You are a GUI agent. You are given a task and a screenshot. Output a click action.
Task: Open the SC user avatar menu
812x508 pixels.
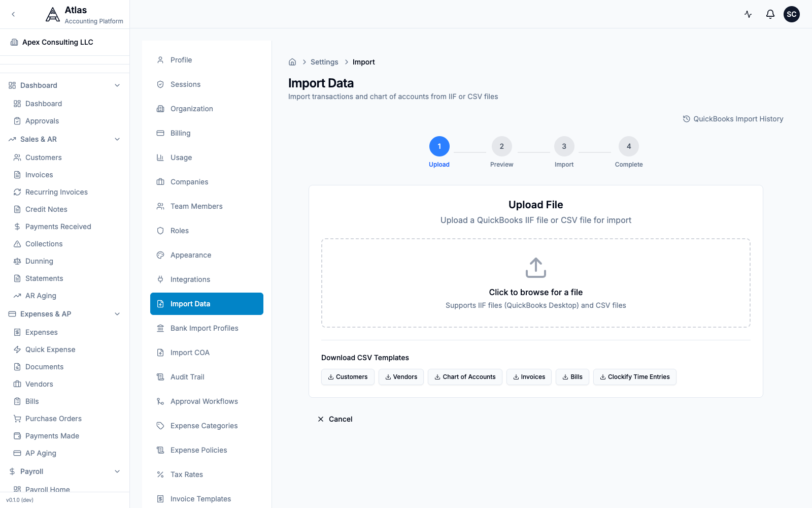click(792, 14)
